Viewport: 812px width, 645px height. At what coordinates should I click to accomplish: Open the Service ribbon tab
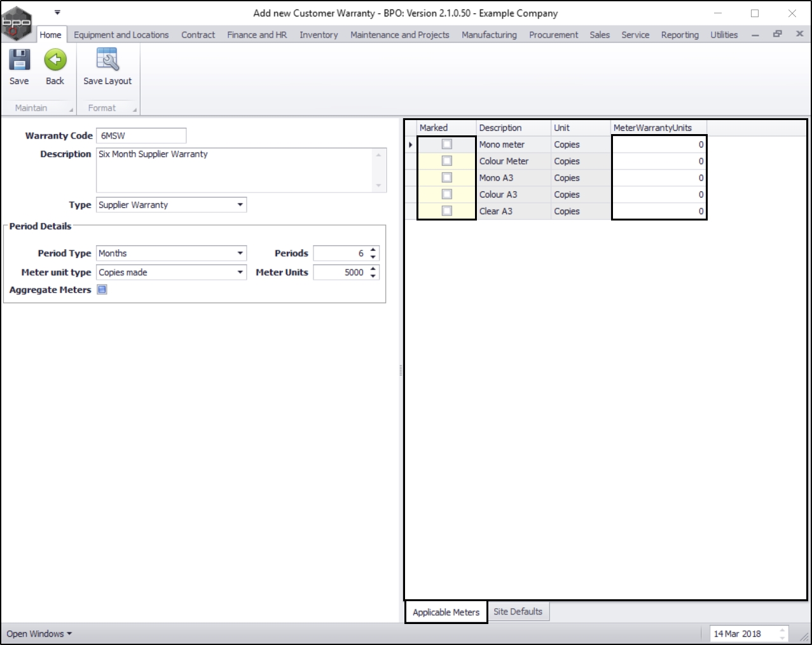pos(635,35)
